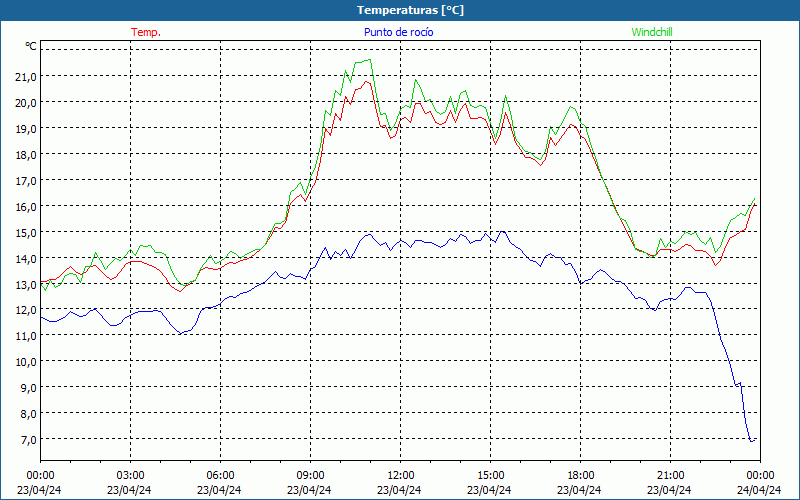Select the 12:00 time axis marker

[x=400, y=475]
